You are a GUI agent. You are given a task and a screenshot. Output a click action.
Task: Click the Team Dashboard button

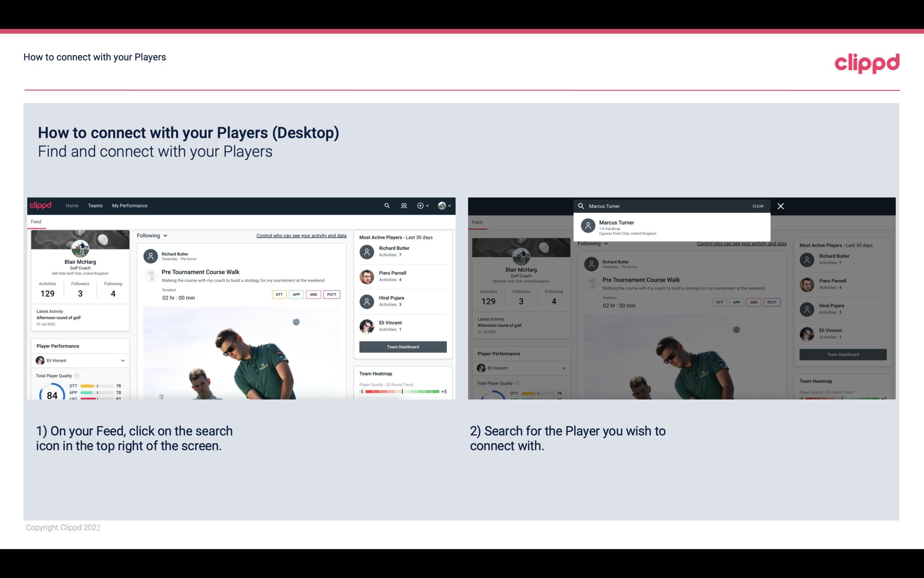pos(402,346)
